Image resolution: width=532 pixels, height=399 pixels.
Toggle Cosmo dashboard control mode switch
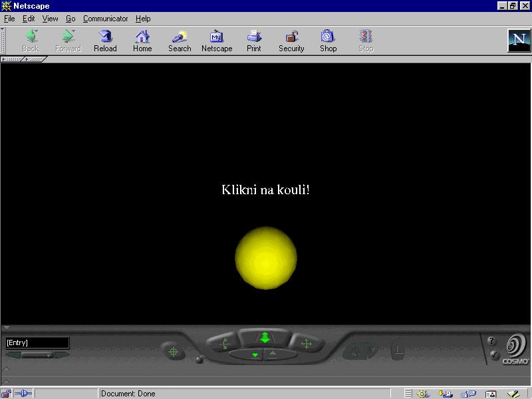tap(199, 359)
